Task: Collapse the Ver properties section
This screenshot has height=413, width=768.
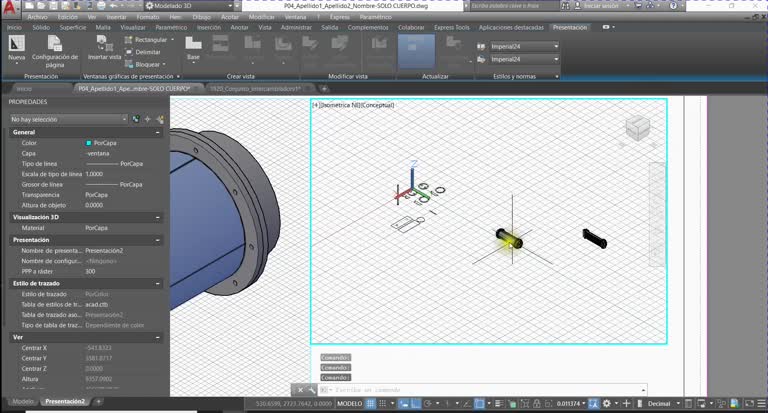Action: [x=158, y=337]
